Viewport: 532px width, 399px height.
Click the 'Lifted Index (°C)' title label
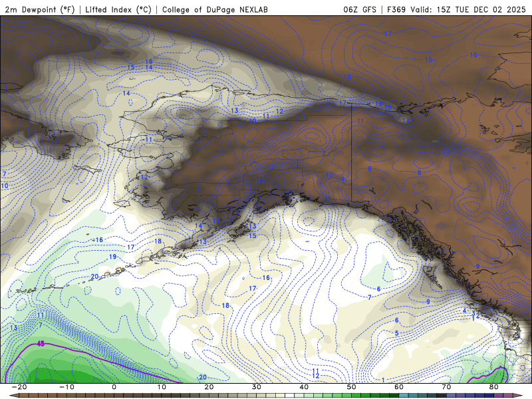point(118,9)
